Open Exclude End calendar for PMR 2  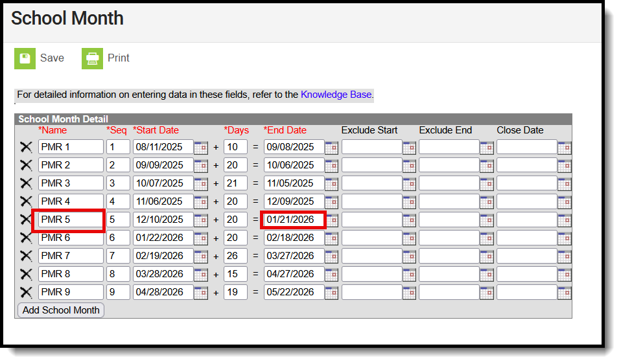click(486, 166)
